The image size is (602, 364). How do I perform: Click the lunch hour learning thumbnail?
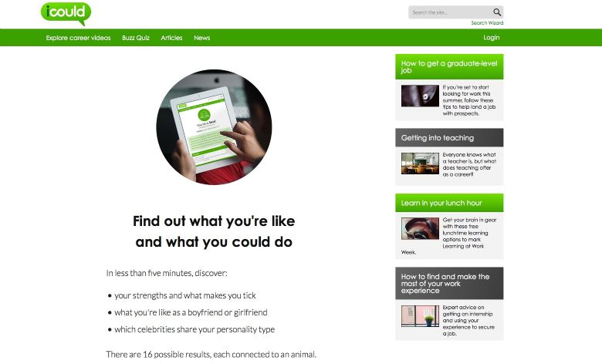[420, 228]
